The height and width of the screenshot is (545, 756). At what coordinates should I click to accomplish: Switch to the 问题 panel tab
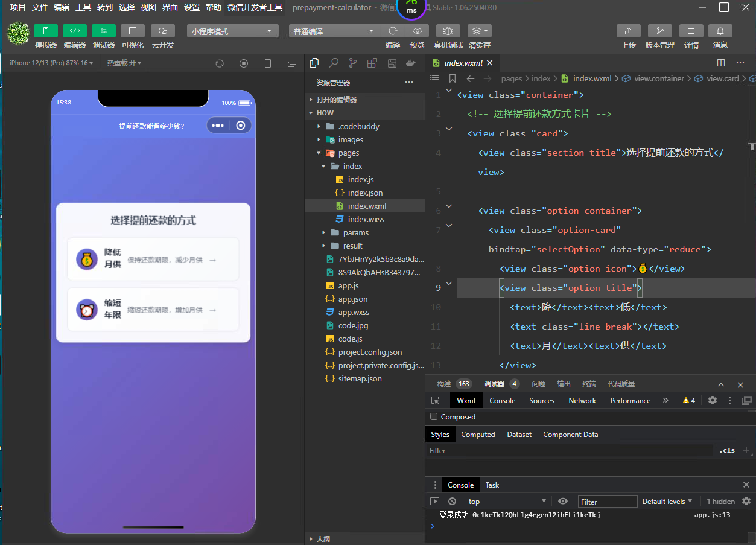(x=539, y=384)
